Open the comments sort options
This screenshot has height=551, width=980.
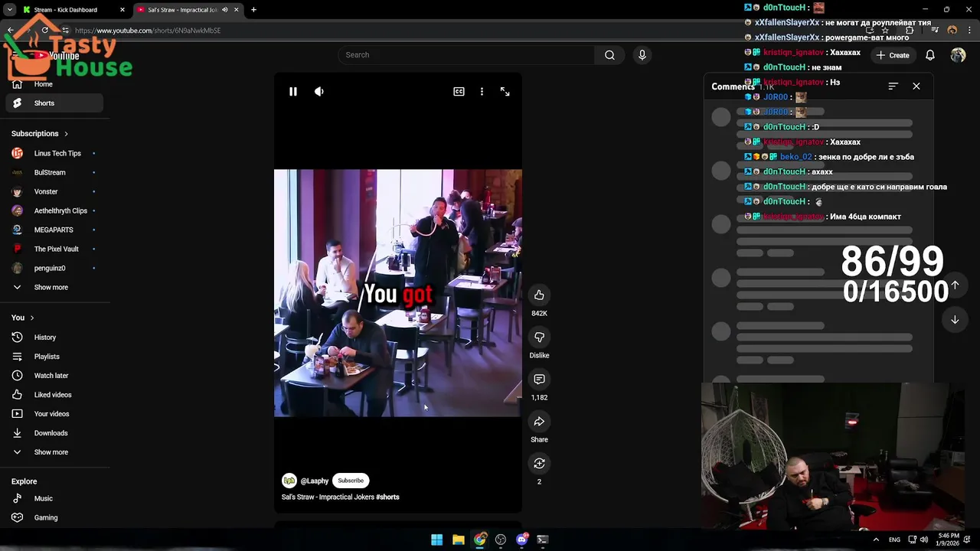(x=893, y=86)
